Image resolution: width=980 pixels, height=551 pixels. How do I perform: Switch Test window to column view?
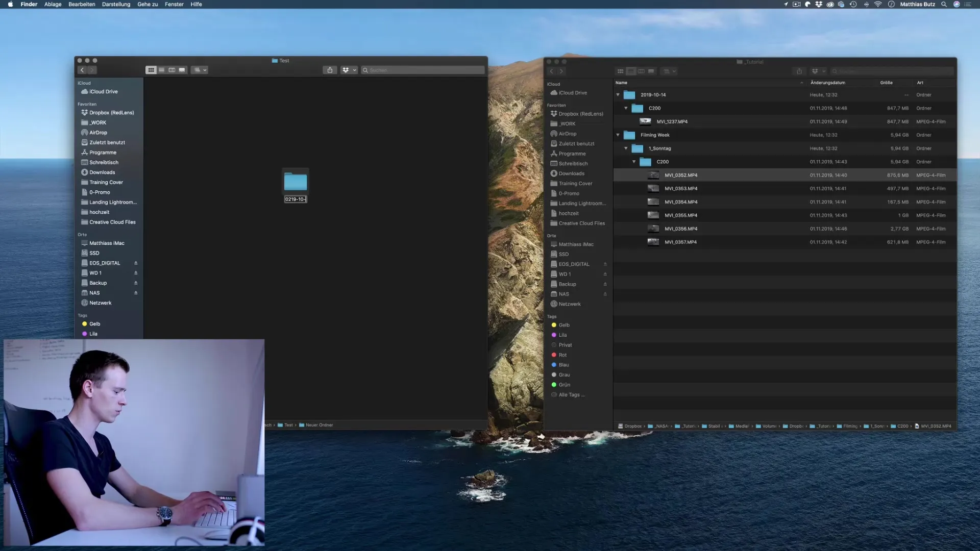(171, 70)
